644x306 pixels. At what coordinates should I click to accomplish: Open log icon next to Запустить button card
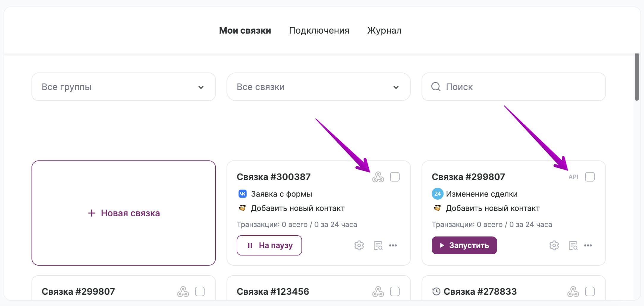[573, 245]
